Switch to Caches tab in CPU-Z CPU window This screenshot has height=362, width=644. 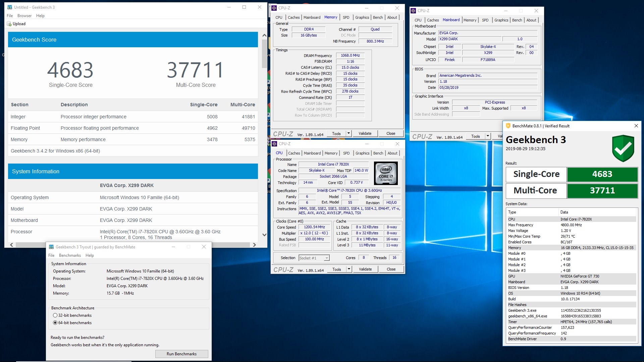[294, 153]
